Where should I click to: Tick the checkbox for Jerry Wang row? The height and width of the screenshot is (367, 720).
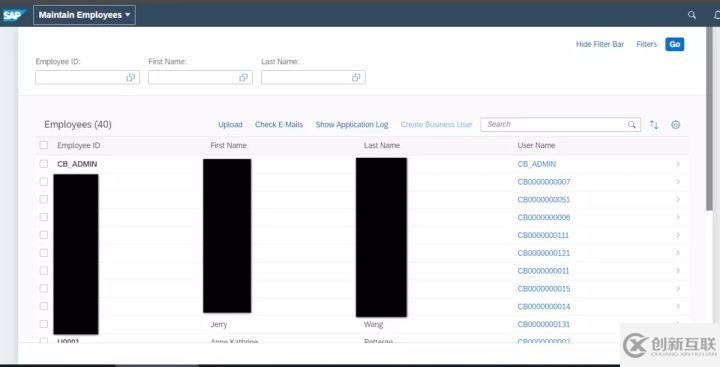point(44,324)
